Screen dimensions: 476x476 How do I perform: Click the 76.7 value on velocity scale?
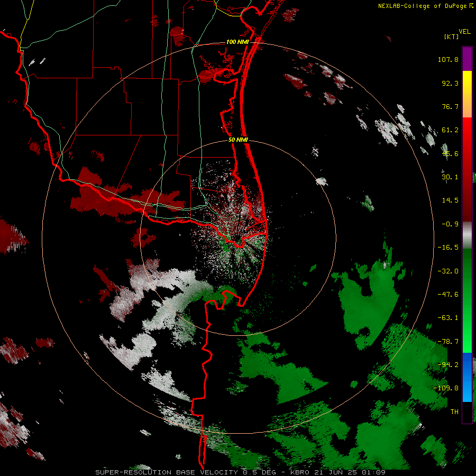click(450, 106)
